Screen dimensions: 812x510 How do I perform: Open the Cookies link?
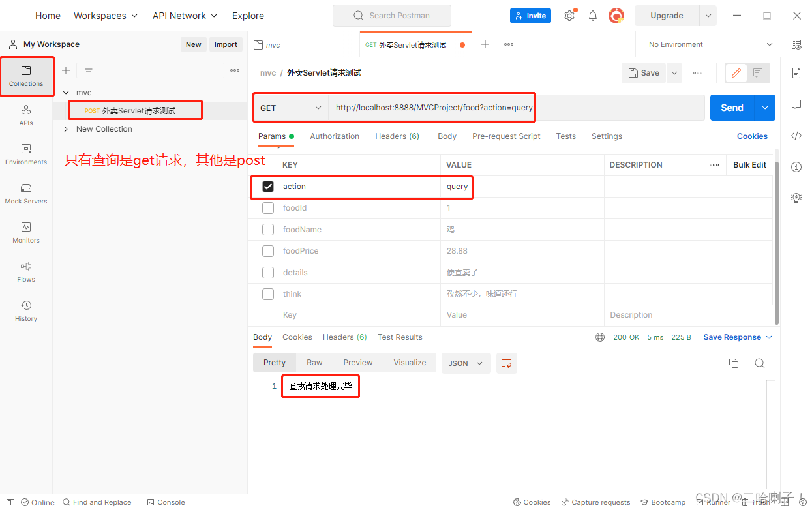752,136
